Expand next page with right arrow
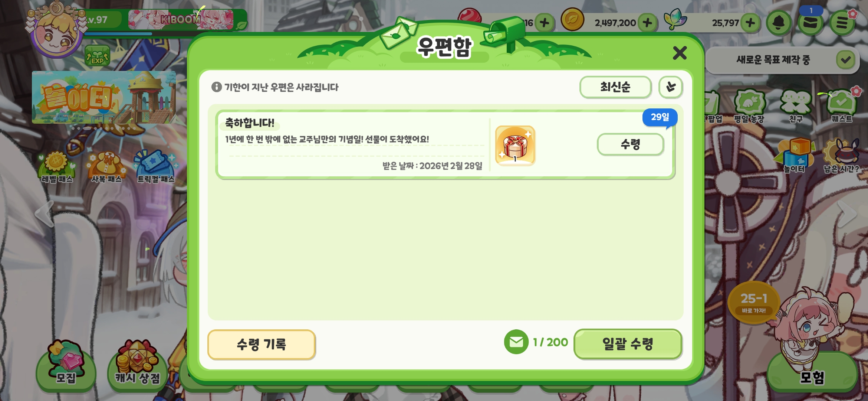Viewport: 868px width, 401px height. 847,213
